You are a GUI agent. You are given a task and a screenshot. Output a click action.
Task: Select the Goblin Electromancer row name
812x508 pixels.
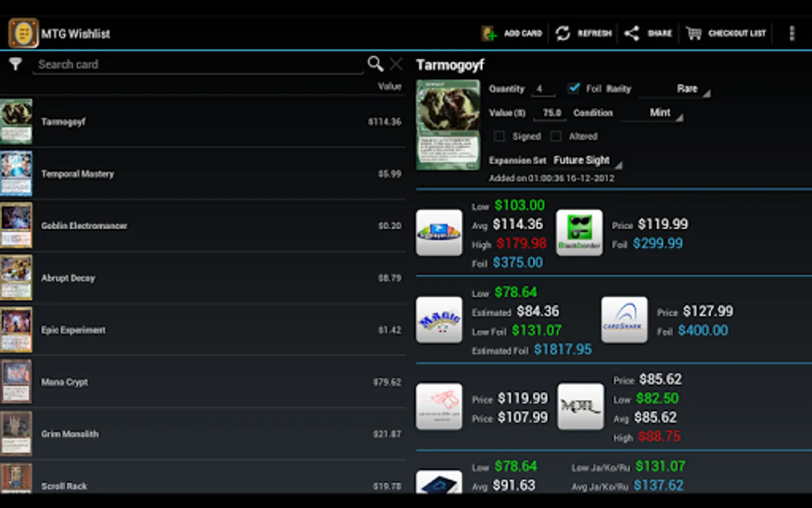pos(84,226)
